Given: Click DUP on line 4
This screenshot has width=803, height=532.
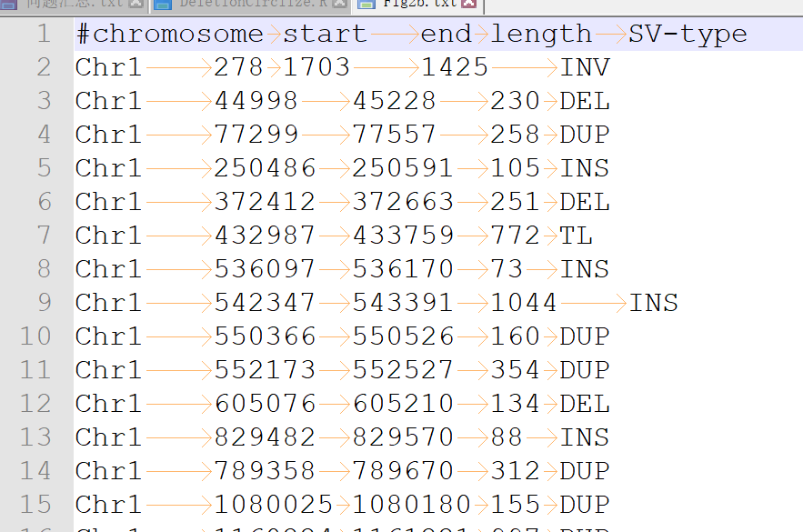Looking at the screenshot, I should (x=585, y=135).
